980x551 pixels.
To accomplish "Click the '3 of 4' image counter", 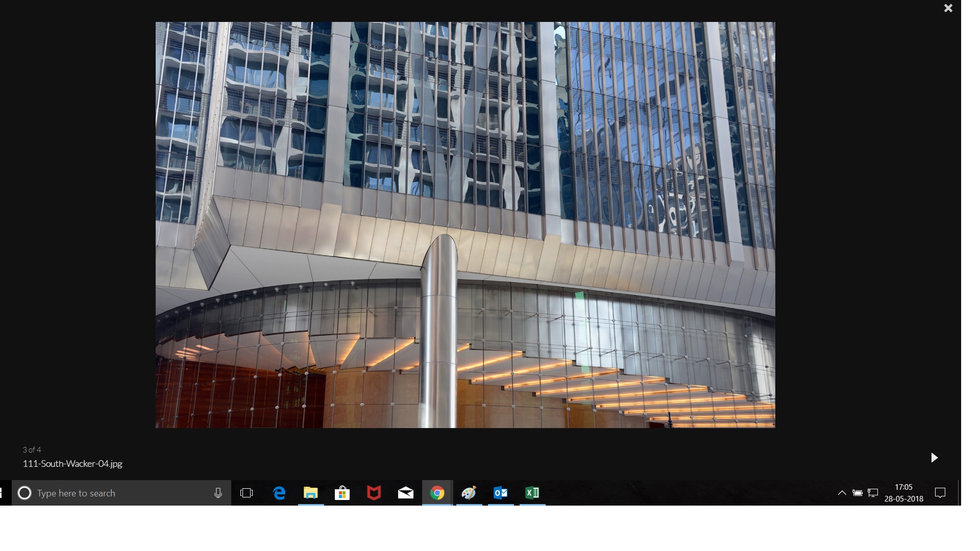I will (x=32, y=450).
